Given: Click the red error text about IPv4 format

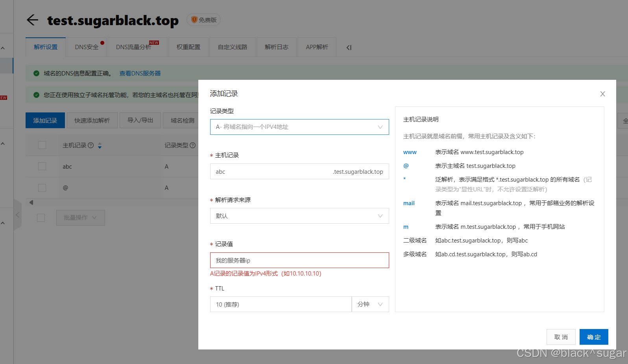Looking at the screenshot, I should click(266, 274).
